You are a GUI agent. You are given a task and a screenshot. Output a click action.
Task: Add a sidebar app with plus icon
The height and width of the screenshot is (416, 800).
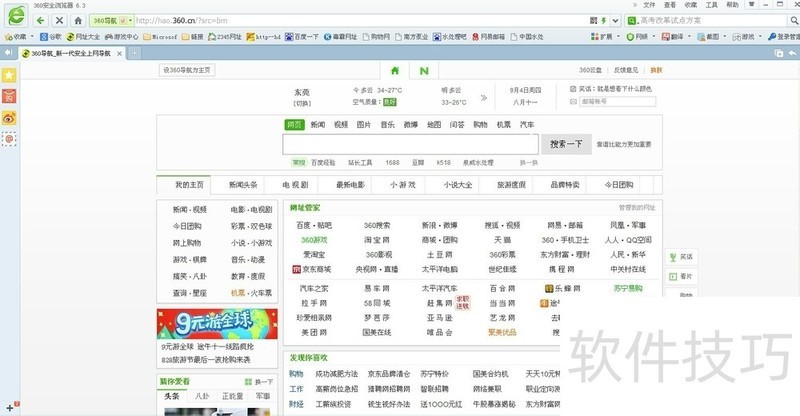pos(9,408)
